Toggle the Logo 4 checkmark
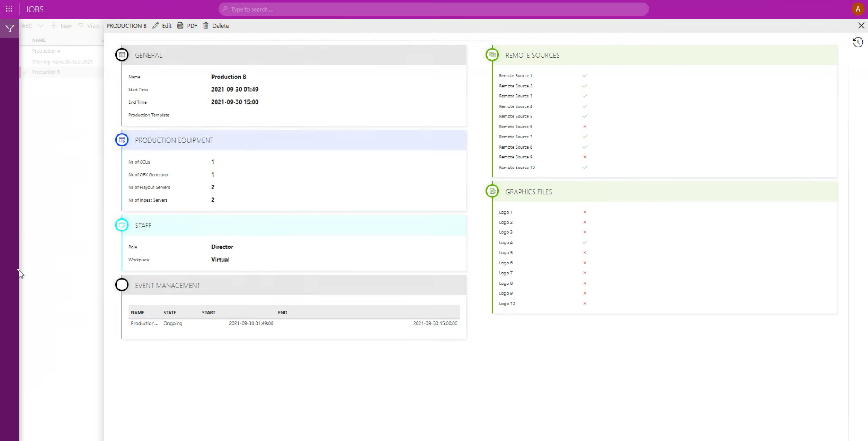This screenshot has height=441, width=868. 585,242
